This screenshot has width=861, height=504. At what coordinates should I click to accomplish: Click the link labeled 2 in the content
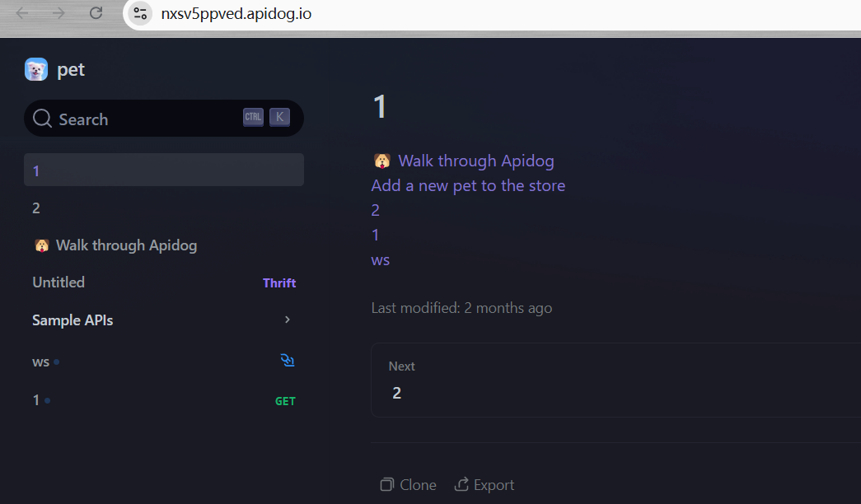[x=376, y=210]
